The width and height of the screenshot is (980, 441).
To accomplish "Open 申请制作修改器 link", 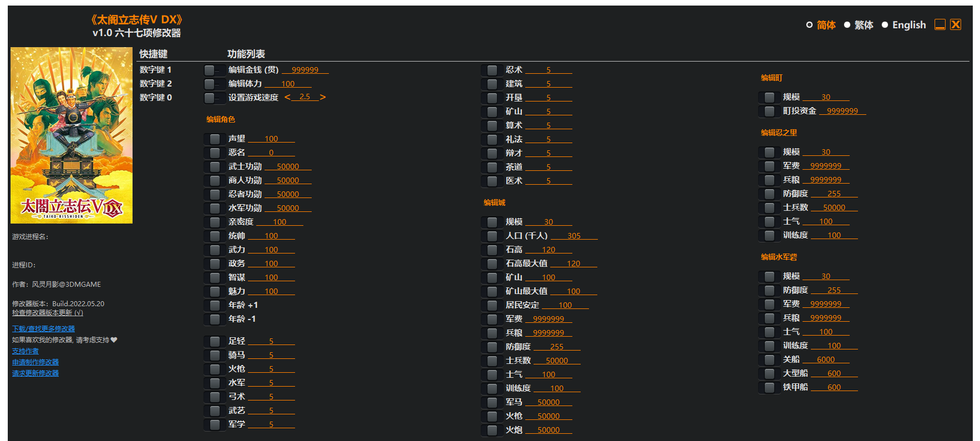I will coord(35,362).
